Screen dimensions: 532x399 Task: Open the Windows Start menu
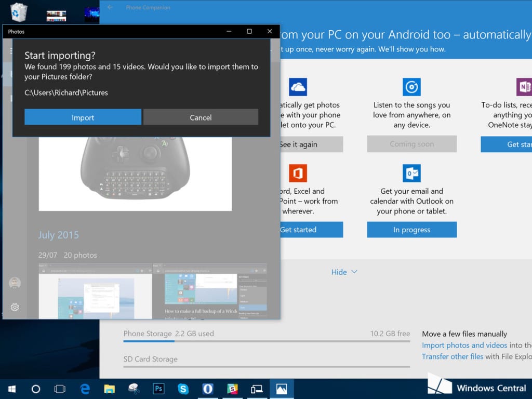click(12, 389)
